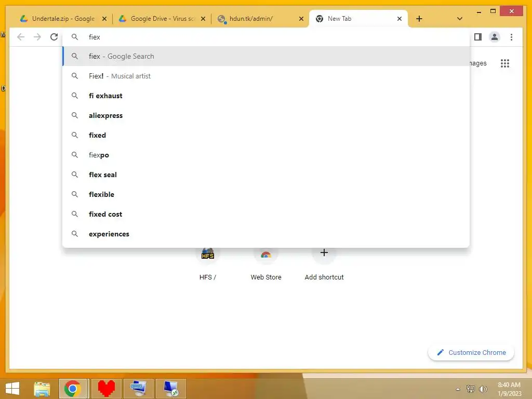Open the network tray icon

coord(471,389)
